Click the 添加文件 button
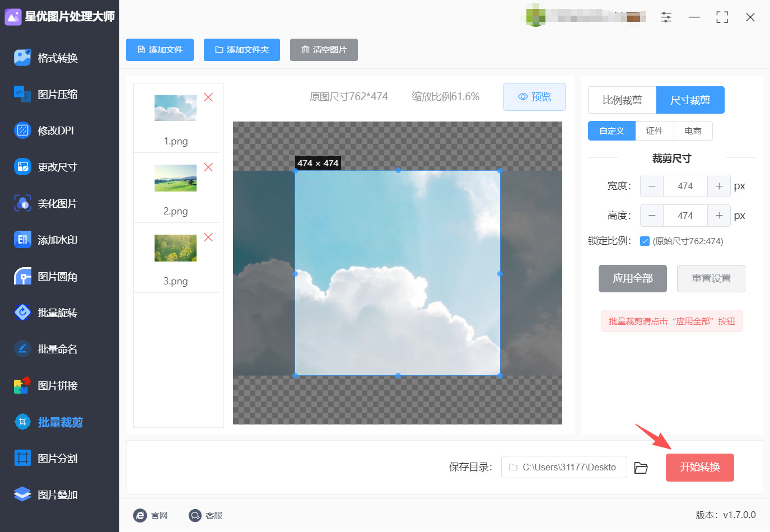 pyautogui.click(x=160, y=50)
